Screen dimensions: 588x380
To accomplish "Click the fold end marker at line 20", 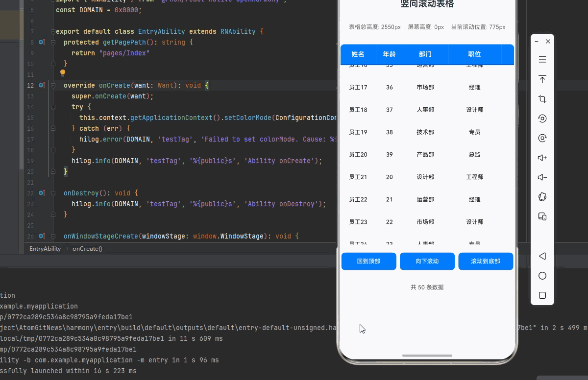I will tap(54, 172).
